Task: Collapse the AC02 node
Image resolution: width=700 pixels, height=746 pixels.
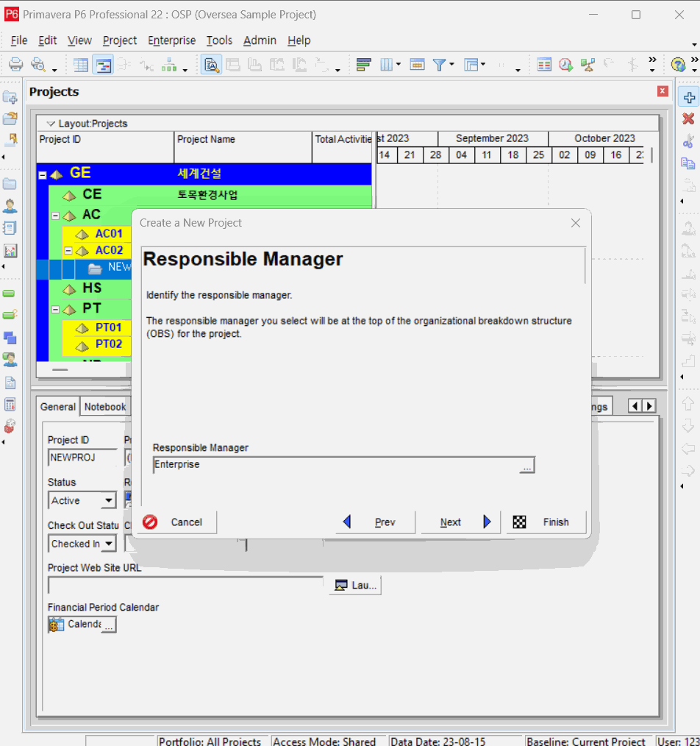Action: 68,250
